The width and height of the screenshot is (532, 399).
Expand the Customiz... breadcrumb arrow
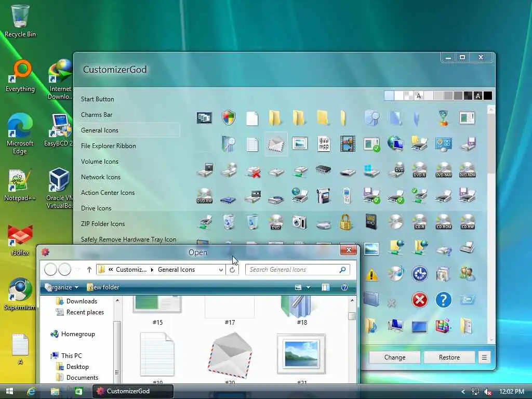(152, 270)
